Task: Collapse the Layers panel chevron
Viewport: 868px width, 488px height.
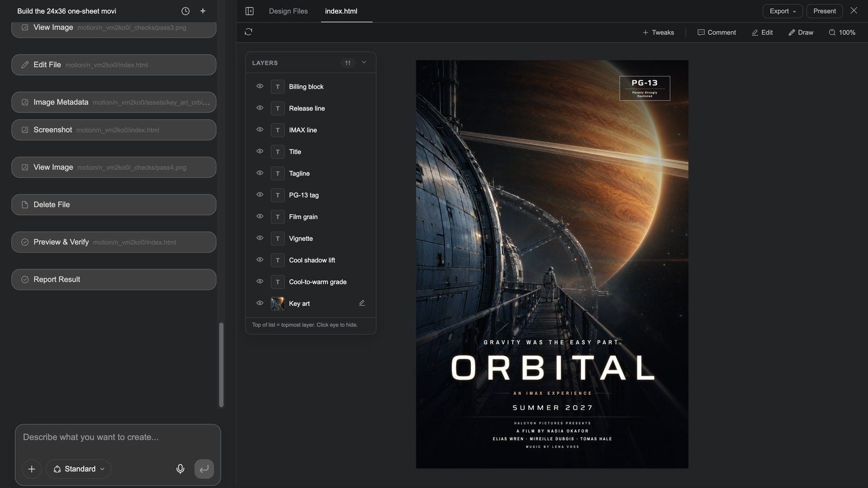Action: 364,62
